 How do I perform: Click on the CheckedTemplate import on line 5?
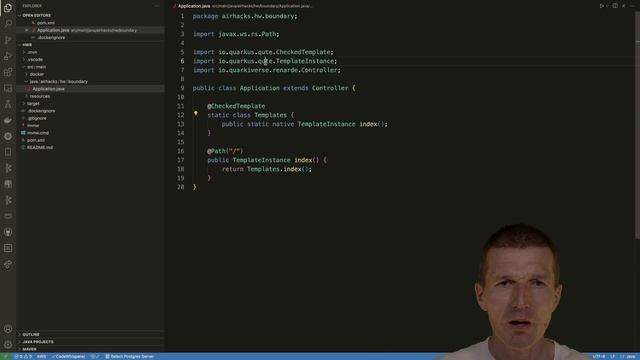pyautogui.click(x=263, y=52)
